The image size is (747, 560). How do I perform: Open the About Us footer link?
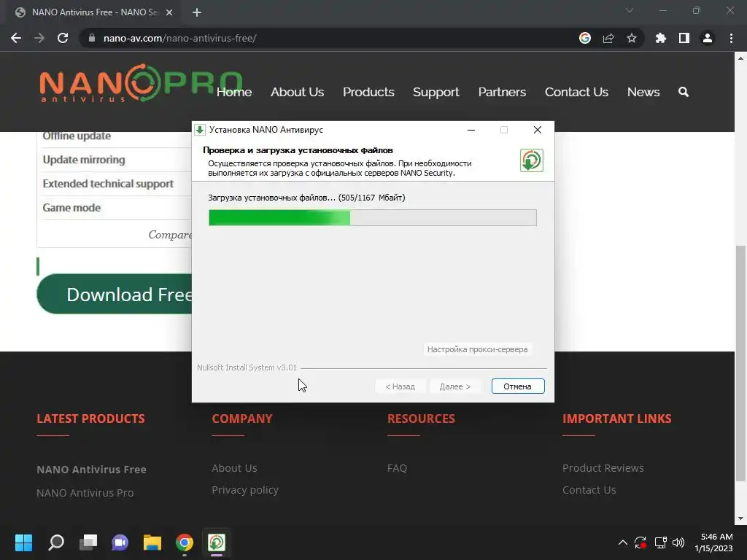[234, 468]
